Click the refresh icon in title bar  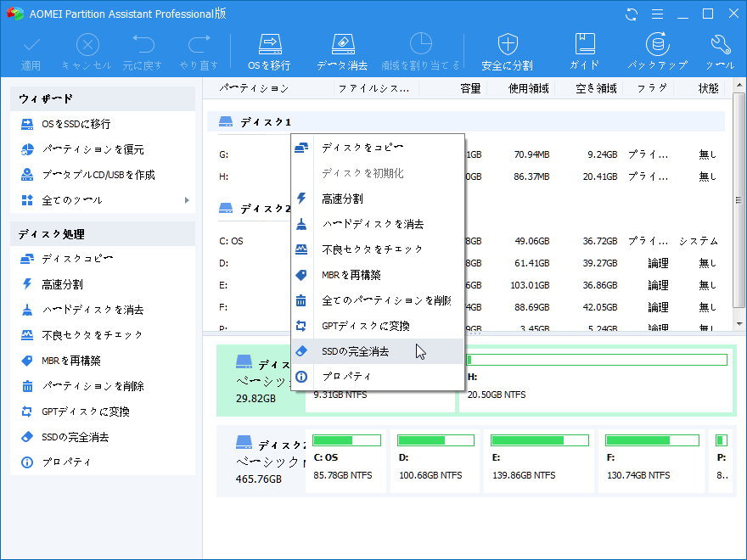632,14
